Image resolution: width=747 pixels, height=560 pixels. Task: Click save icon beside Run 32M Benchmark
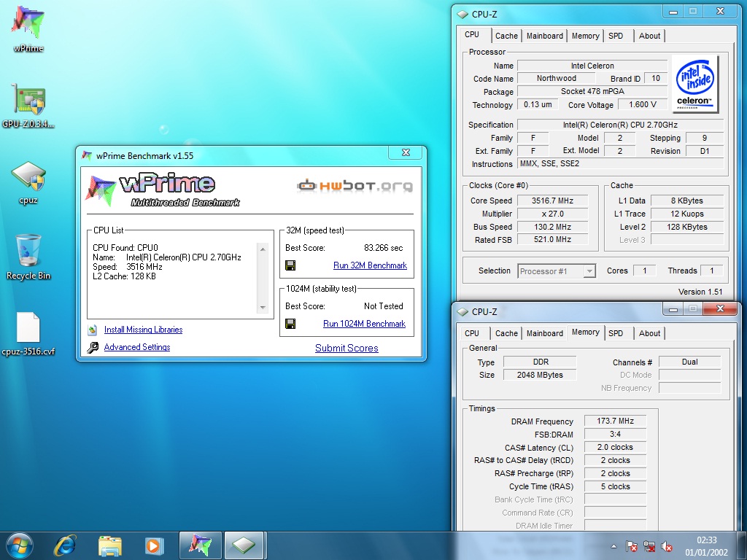pos(290,265)
